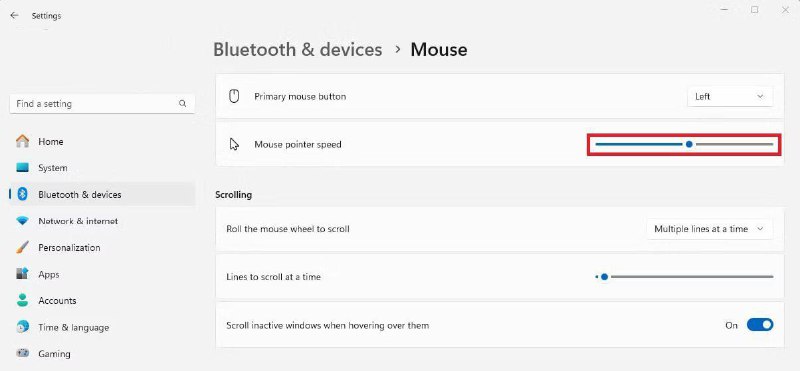Select Bluetooth & devices sidebar item
Screen dimensions: 800x371
coord(102,194)
